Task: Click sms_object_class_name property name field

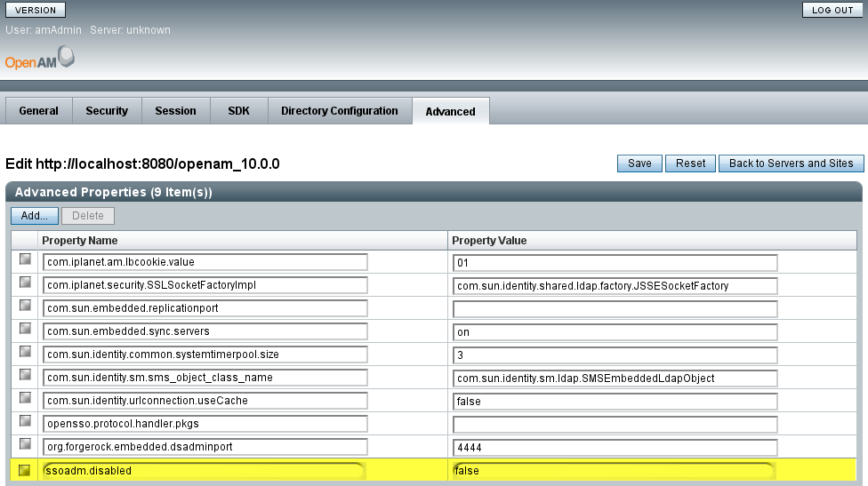Action: [205, 378]
